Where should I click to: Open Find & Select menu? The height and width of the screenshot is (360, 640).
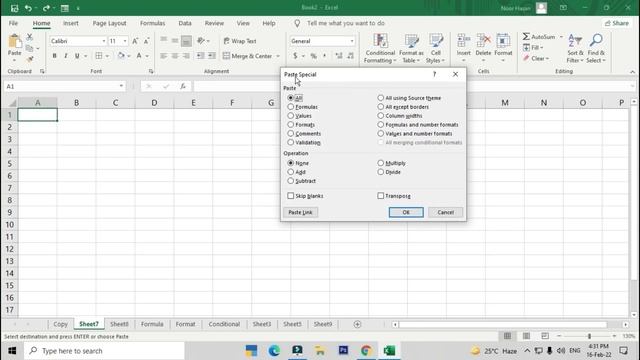596,49
